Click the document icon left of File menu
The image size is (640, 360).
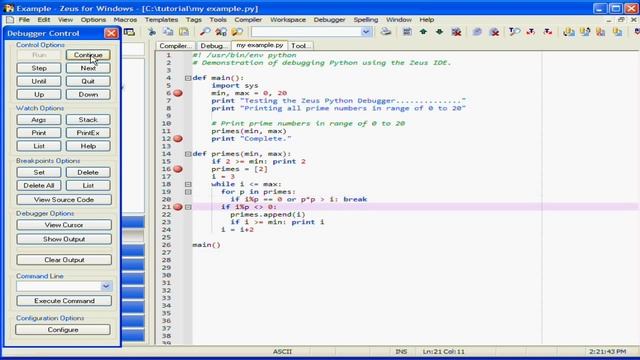[10, 20]
